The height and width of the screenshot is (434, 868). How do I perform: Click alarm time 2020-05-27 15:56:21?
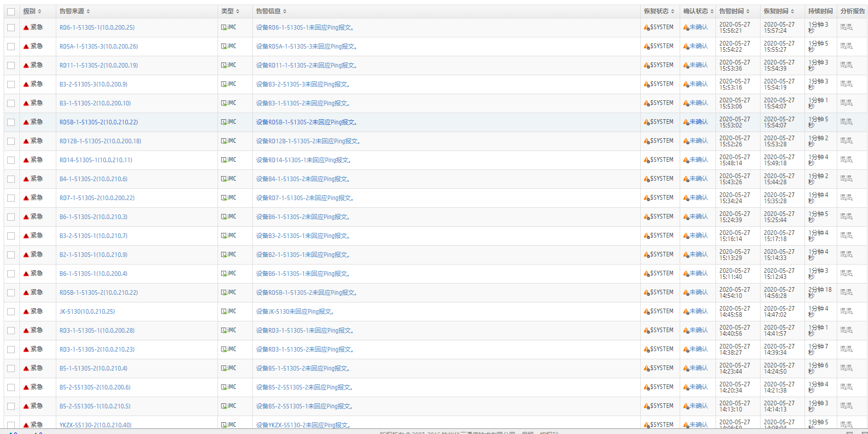(734, 28)
